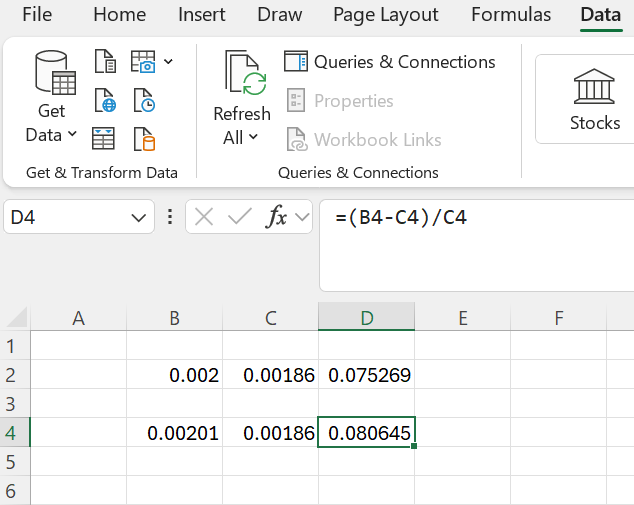The height and width of the screenshot is (505, 634).
Task: Expand the Name Box dropdown
Action: pyautogui.click(x=138, y=218)
